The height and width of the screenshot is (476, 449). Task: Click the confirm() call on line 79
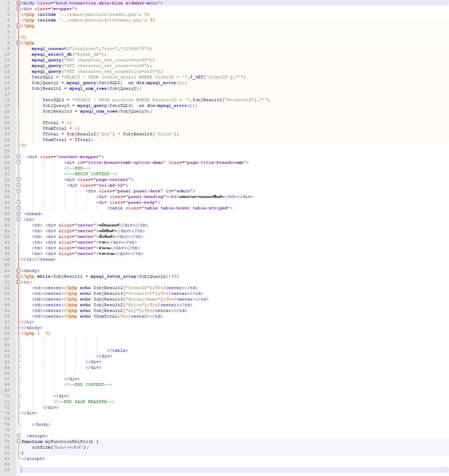point(60,447)
